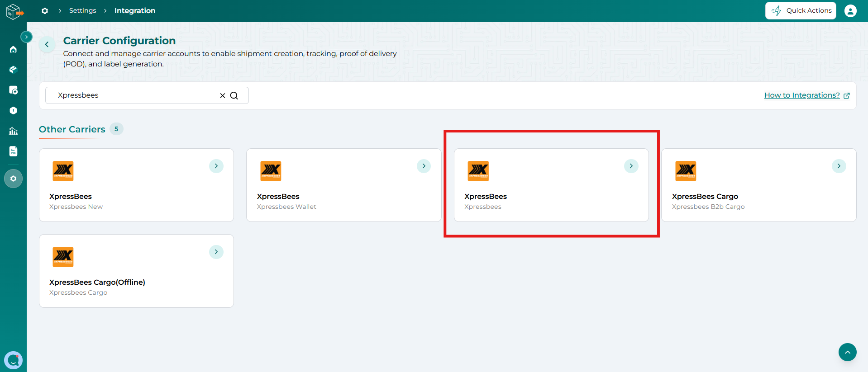
Task: Open the How to Integrations? link
Action: point(802,95)
